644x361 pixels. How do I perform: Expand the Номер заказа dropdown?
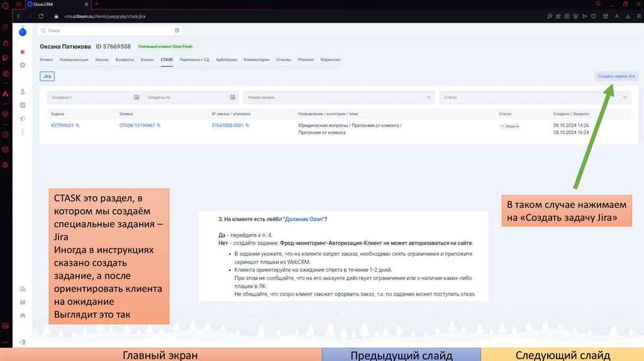pos(339,97)
